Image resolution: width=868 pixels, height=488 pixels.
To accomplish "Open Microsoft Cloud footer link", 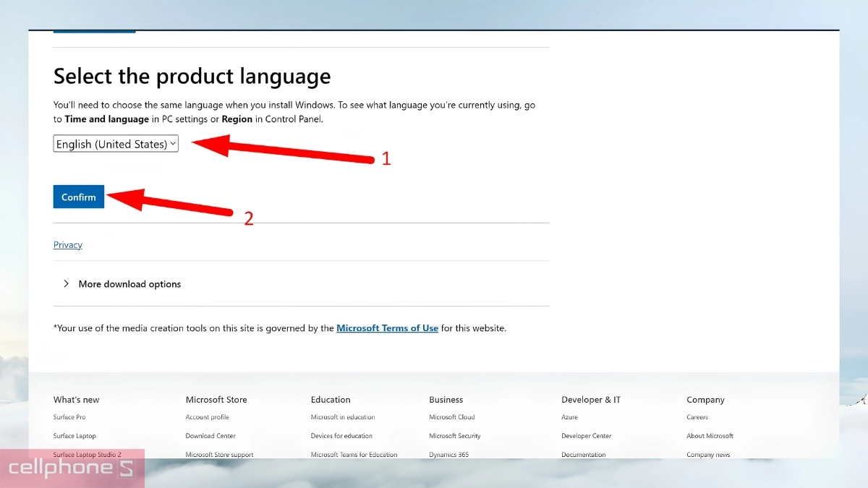I will tap(452, 417).
